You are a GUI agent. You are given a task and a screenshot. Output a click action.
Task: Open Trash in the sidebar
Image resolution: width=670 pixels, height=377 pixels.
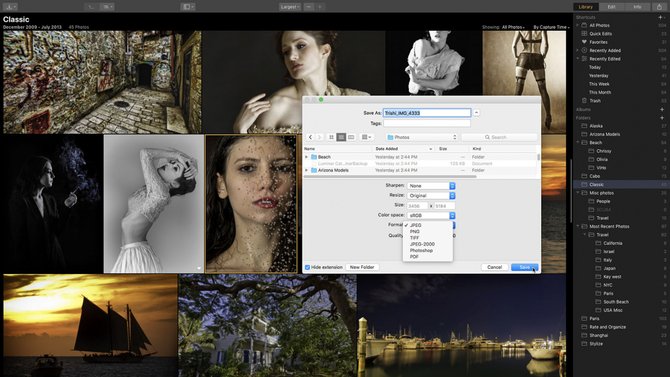tap(595, 101)
